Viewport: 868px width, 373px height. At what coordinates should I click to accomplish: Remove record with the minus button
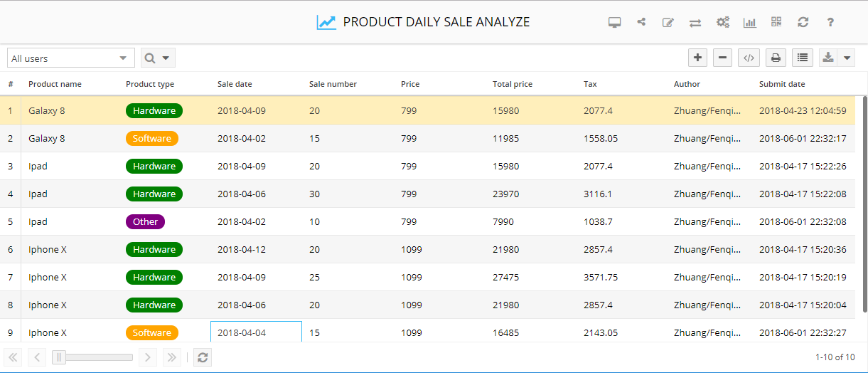point(722,58)
